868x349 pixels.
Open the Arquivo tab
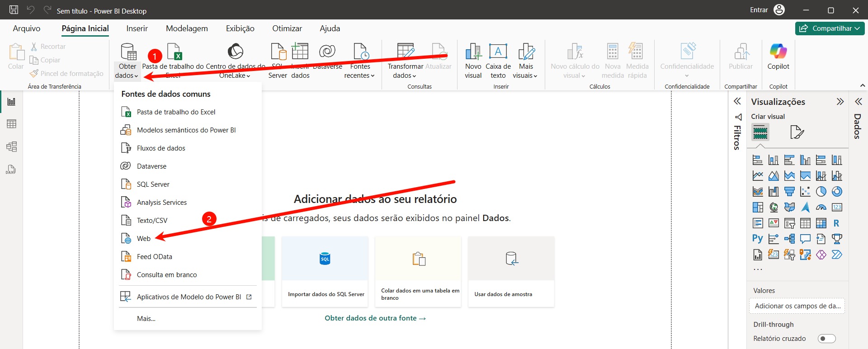(x=27, y=28)
